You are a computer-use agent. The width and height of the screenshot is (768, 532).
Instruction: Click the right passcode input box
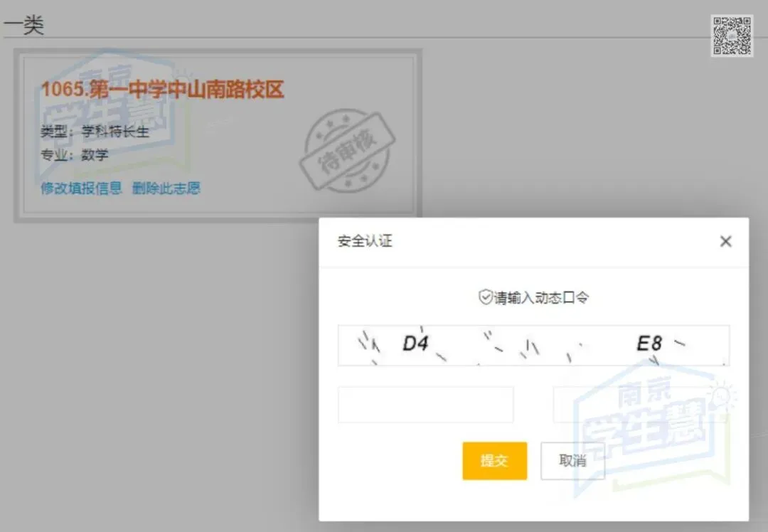640,404
